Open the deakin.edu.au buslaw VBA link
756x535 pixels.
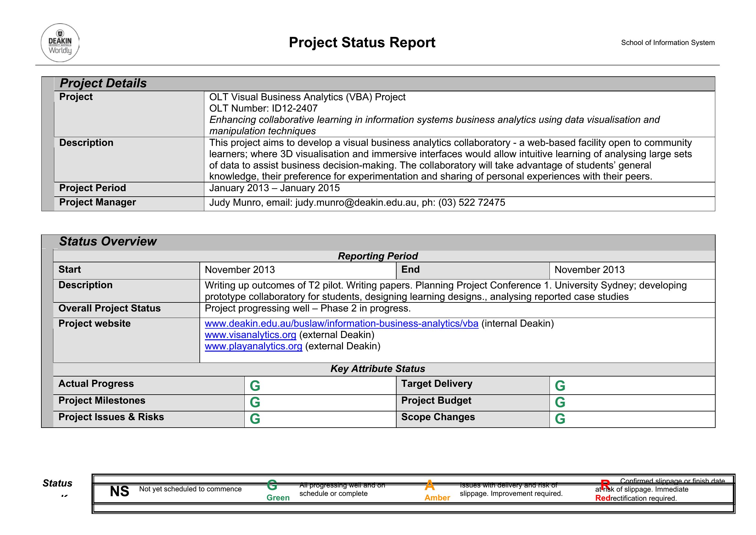tap(341, 323)
